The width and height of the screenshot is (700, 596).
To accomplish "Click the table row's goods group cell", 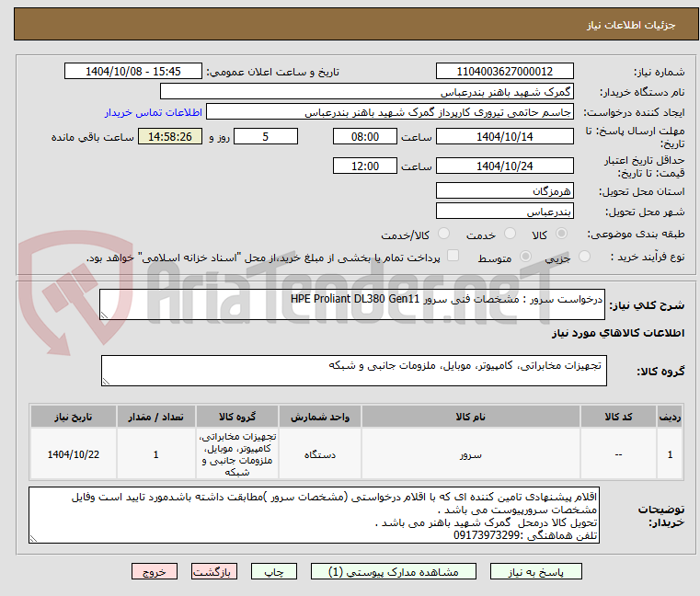I will 237,454.
